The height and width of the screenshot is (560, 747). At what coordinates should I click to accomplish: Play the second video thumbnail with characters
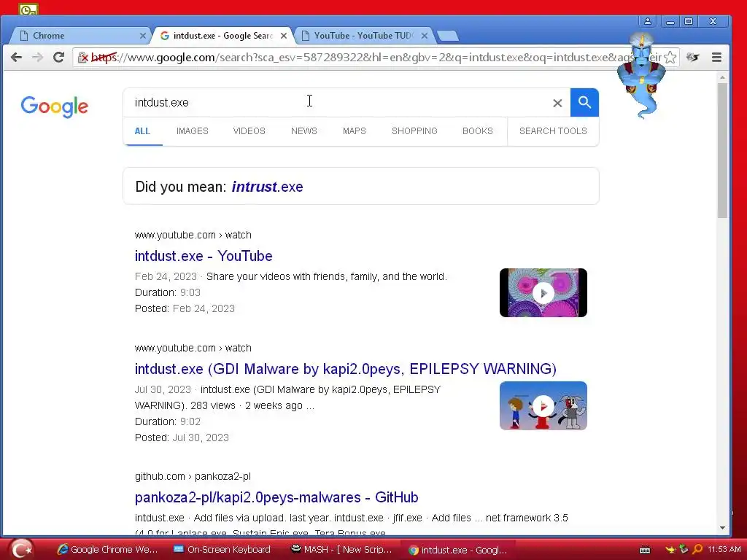(x=543, y=405)
